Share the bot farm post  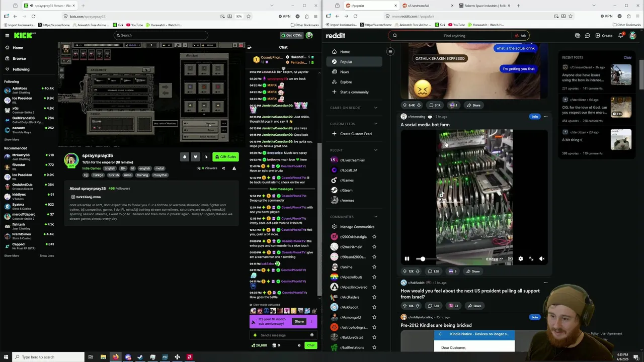(473, 271)
